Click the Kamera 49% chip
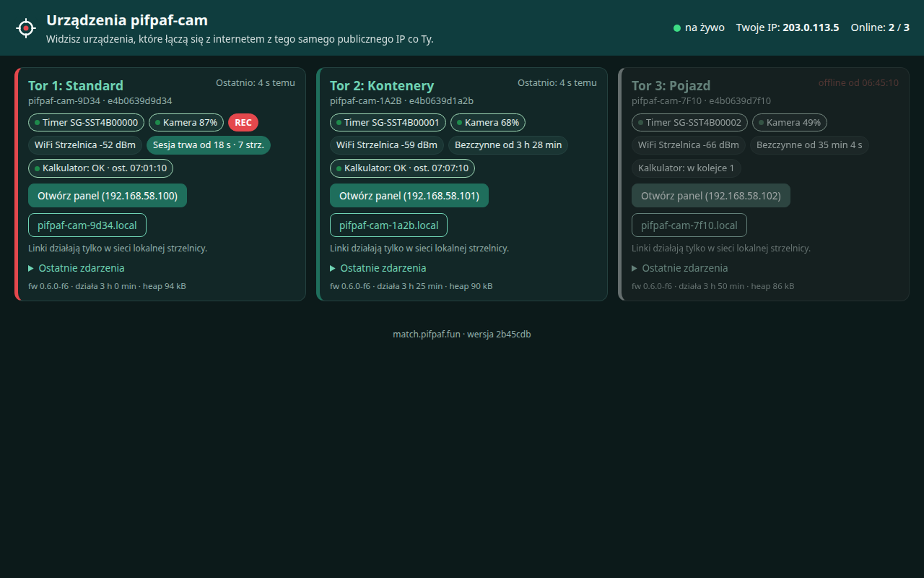The height and width of the screenshot is (578, 924). point(790,123)
